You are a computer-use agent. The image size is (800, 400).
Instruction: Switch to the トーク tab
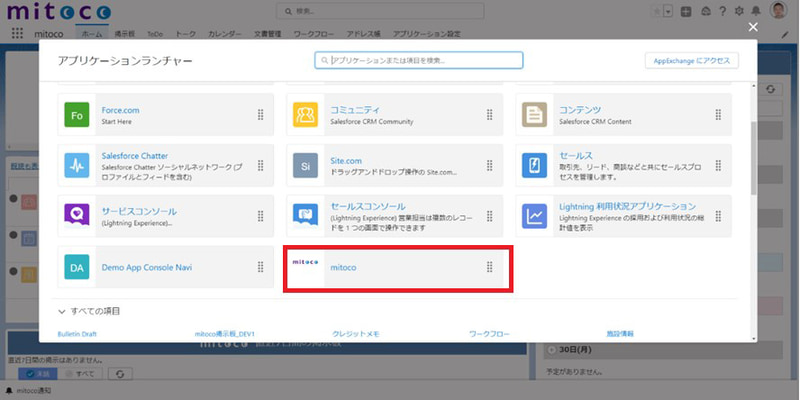(186, 34)
